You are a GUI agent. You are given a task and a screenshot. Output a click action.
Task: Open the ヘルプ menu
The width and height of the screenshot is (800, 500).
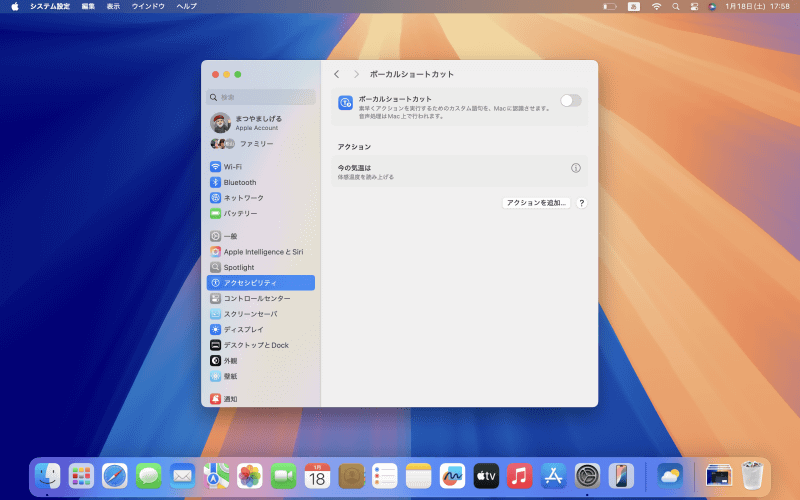(186, 6)
